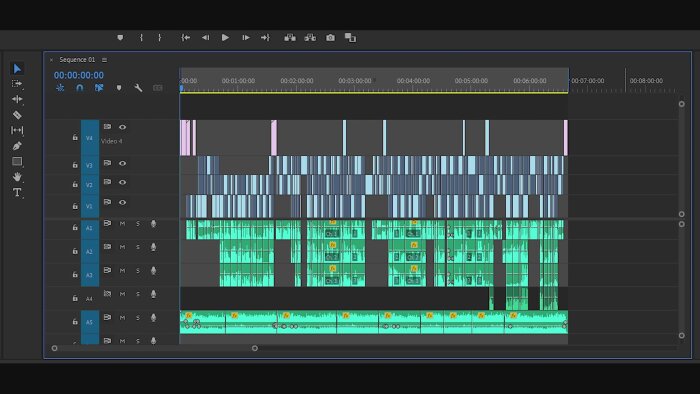Click the 00:00:00:00 playhead timecode

coord(79,75)
